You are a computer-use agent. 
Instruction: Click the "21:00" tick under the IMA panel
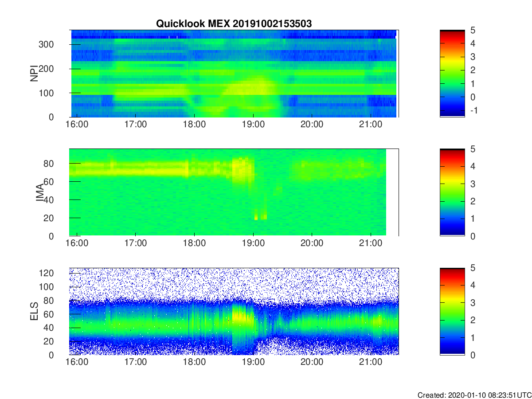coord(371,243)
